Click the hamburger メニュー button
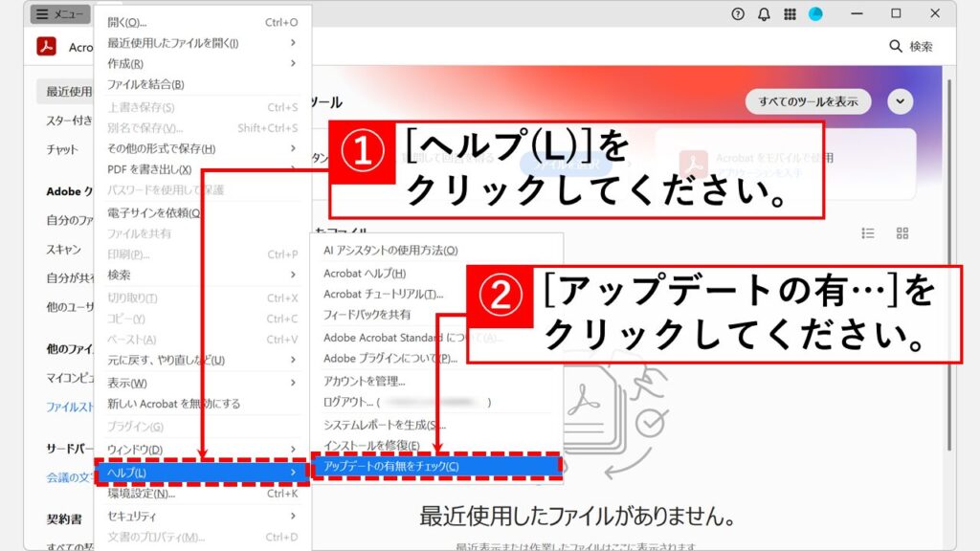The height and width of the screenshot is (551, 980). point(59,14)
